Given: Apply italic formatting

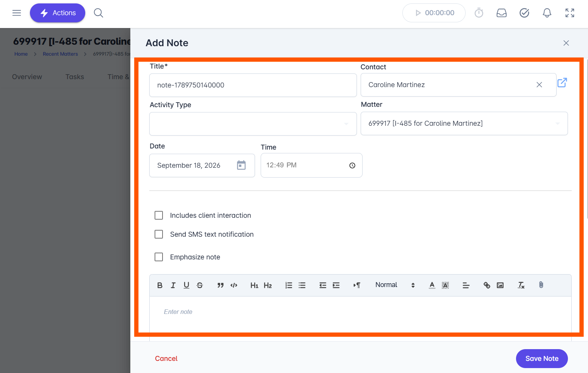Looking at the screenshot, I should (173, 285).
